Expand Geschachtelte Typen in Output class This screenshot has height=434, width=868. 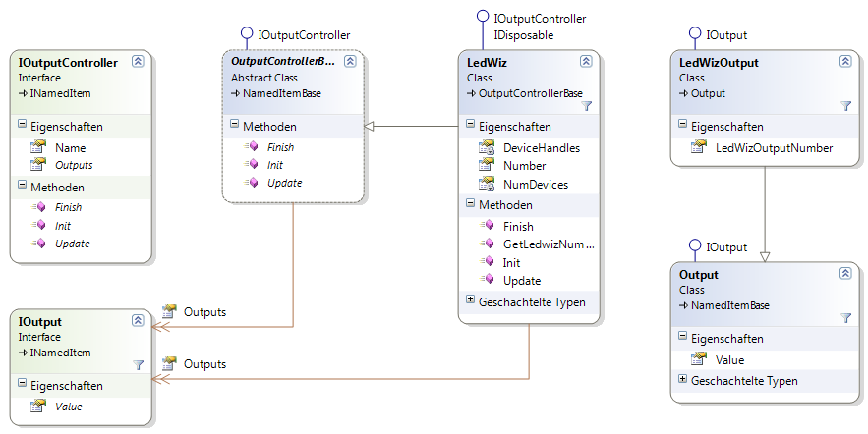tap(682, 379)
